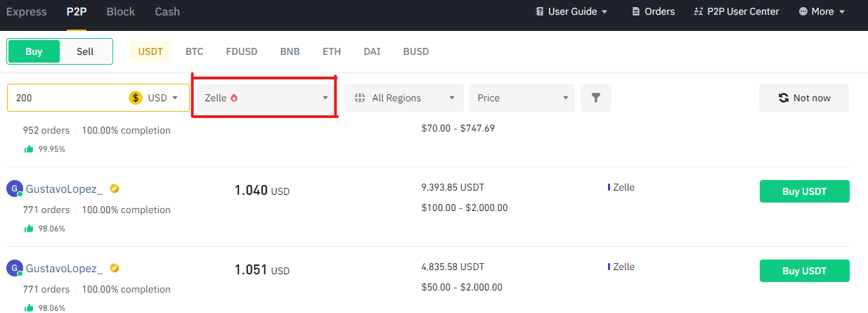
Task: Click thumbs-up icon in 1.051 USD row
Action: pyautogui.click(x=29, y=307)
